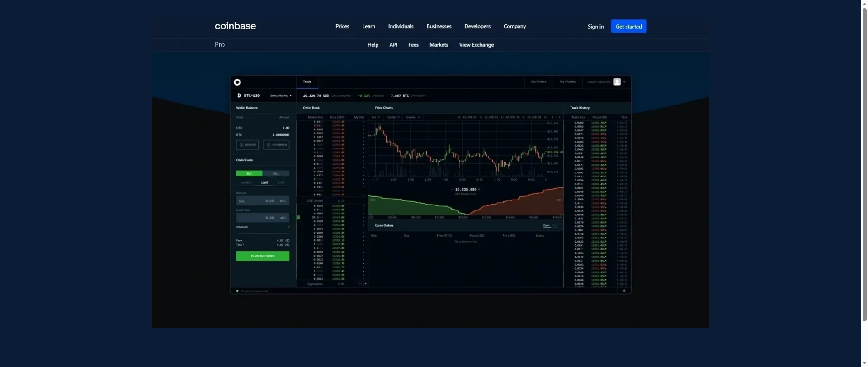Click the DEPOSIT button
The height and width of the screenshot is (367, 868).
247,145
